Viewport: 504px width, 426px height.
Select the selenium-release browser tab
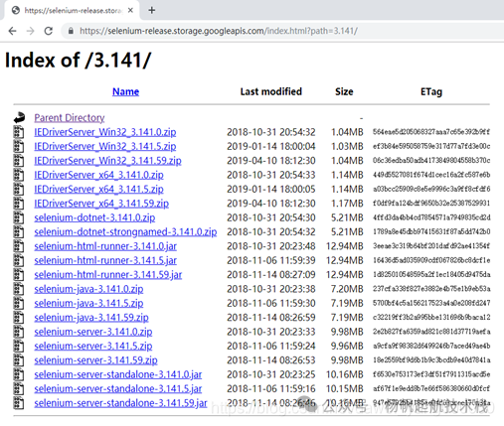coord(72,10)
